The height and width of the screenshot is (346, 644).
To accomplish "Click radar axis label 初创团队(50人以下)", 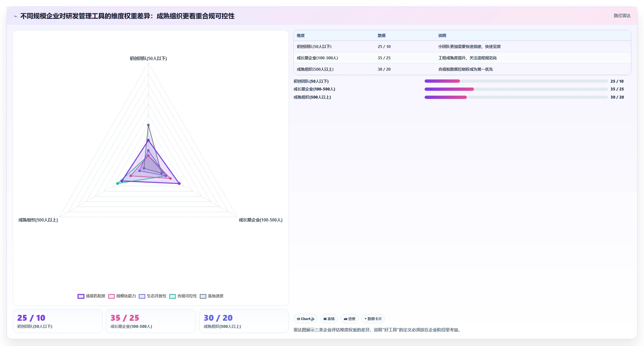I will pyautogui.click(x=148, y=59).
